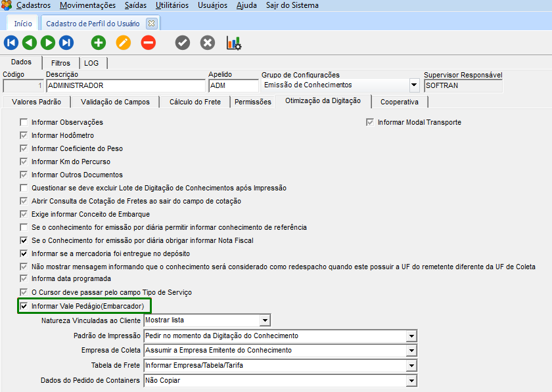The width and height of the screenshot is (552, 392).
Task: Uncheck obrigar informar Nota Fiscal checkbox
Action: [x=24, y=240]
